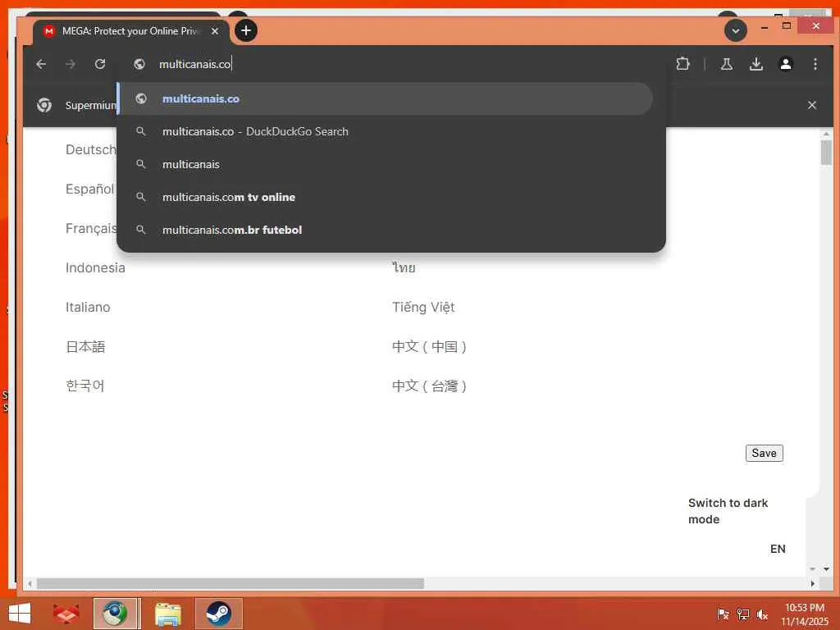This screenshot has width=840, height=630.
Task: Click Switch to dark mode
Action: (728, 511)
